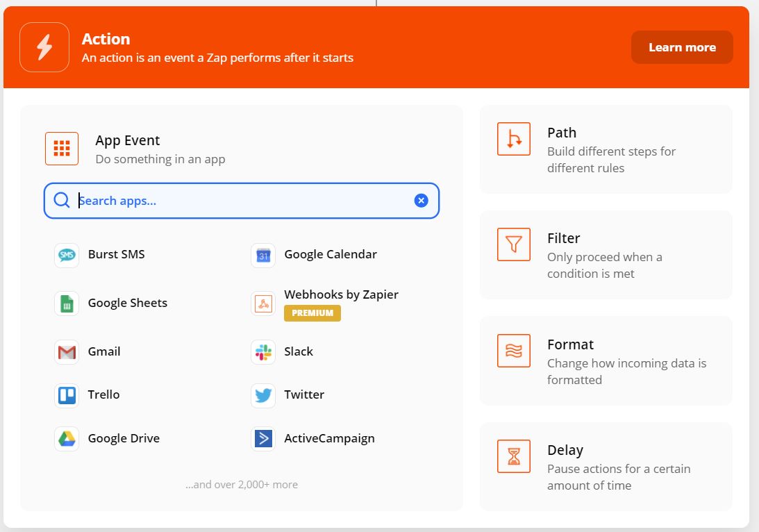Click the lightning bolt Action icon
This screenshot has width=759, height=532.
pyautogui.click(x=44, y=47)
